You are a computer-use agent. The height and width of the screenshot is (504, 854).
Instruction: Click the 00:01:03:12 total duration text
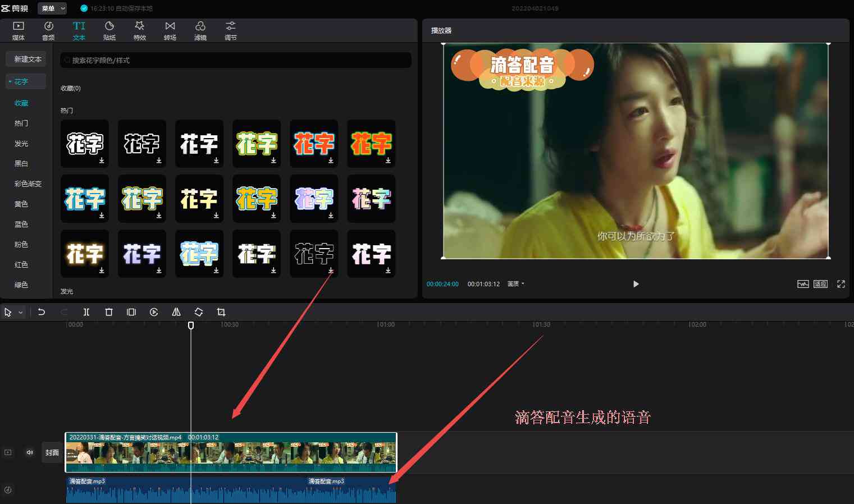pos(483,284)
